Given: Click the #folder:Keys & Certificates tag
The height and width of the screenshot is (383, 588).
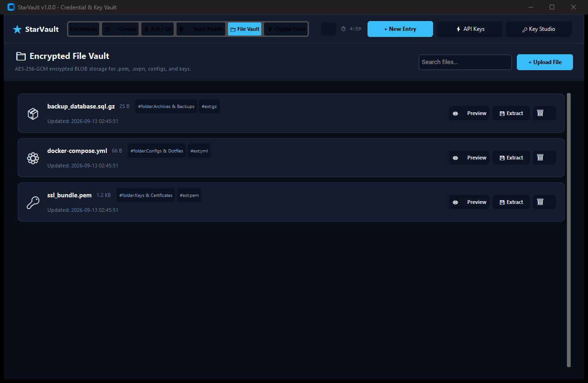Looking at the screenshot, I should coord(146,195).
